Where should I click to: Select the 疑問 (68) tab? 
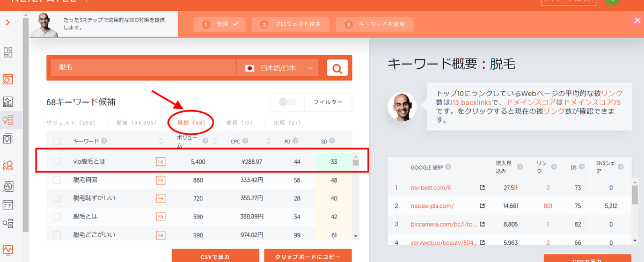192,122
